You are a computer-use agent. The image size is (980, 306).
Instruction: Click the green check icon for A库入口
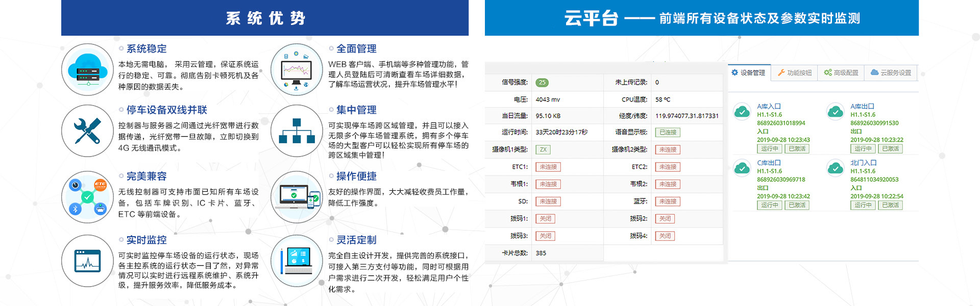[x=742, y=111]
